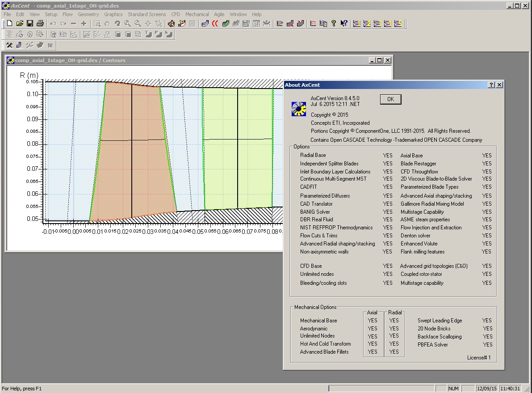Open standard screen 1 from the toolbar

[x=357, y=24]
